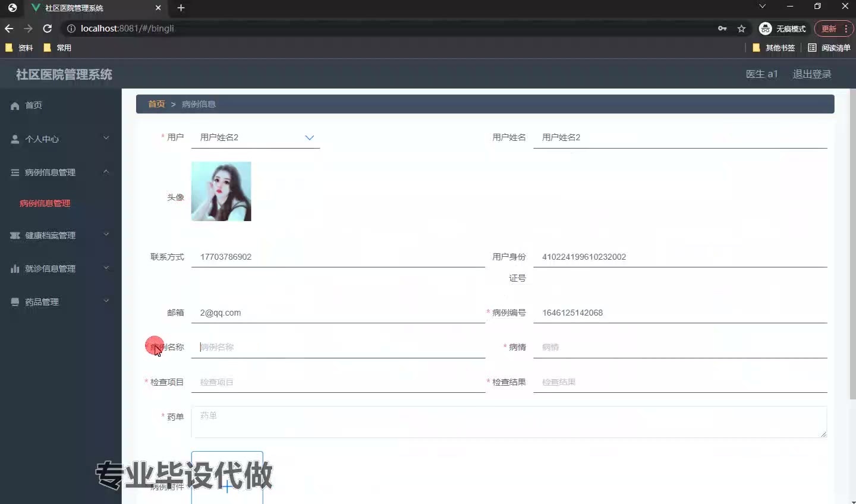Click the 医生 a1 account label

tap(761, 74)
